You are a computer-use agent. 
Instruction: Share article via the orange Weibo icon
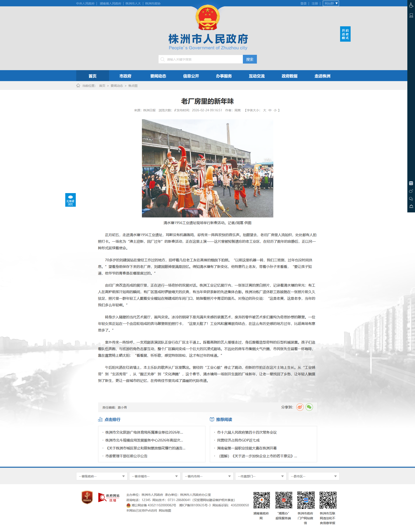click(300, 407)
